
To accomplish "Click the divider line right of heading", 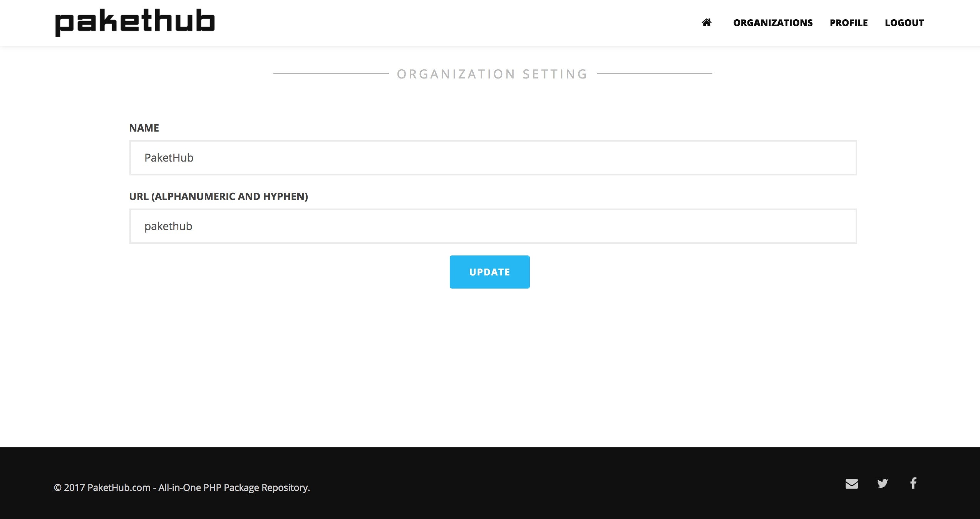I will click(x=655, y=73).
